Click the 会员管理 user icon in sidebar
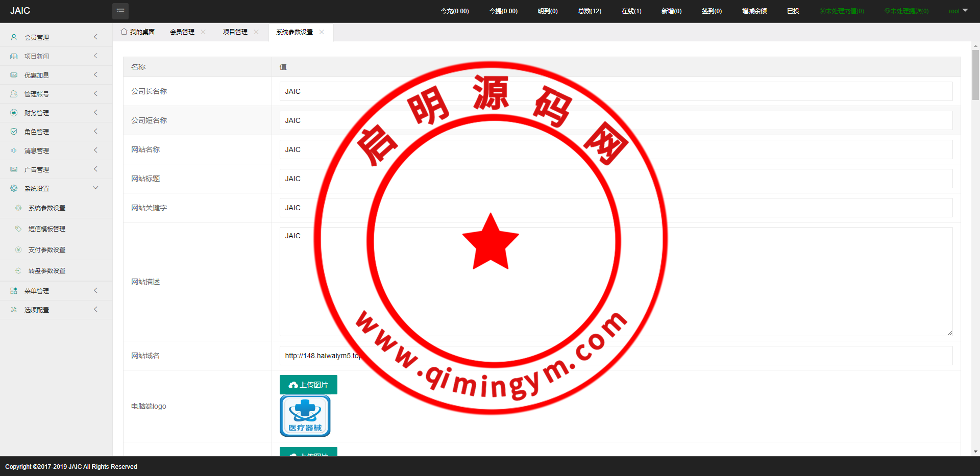980x476 pixels. click(14, 37)
